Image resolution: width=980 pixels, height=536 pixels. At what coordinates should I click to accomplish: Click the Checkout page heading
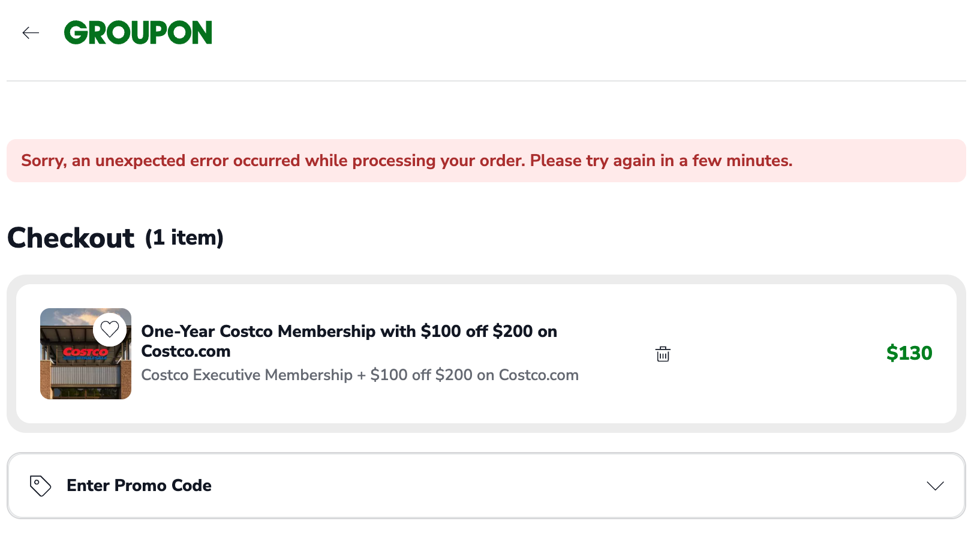point(71,238)
